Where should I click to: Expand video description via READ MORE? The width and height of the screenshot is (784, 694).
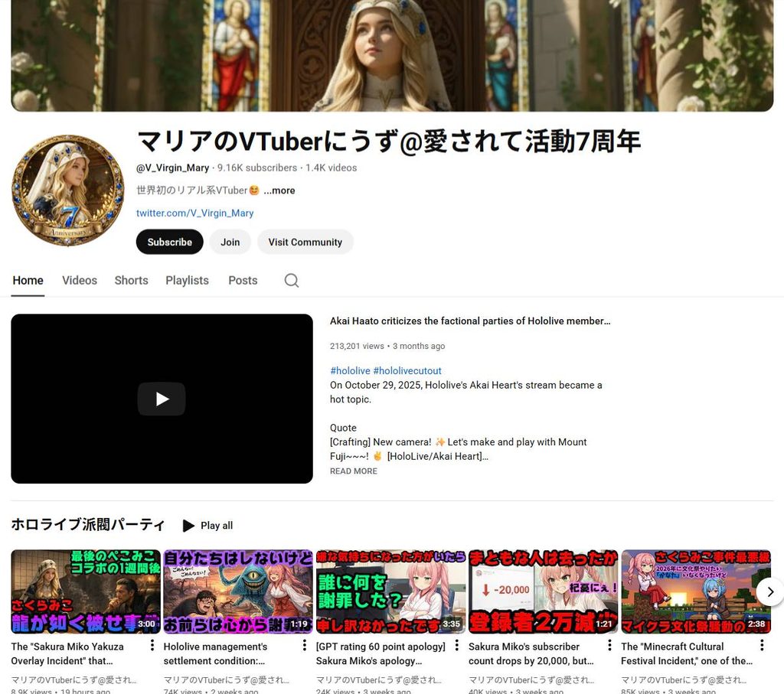pyautogui.click(x=354, y=471)
